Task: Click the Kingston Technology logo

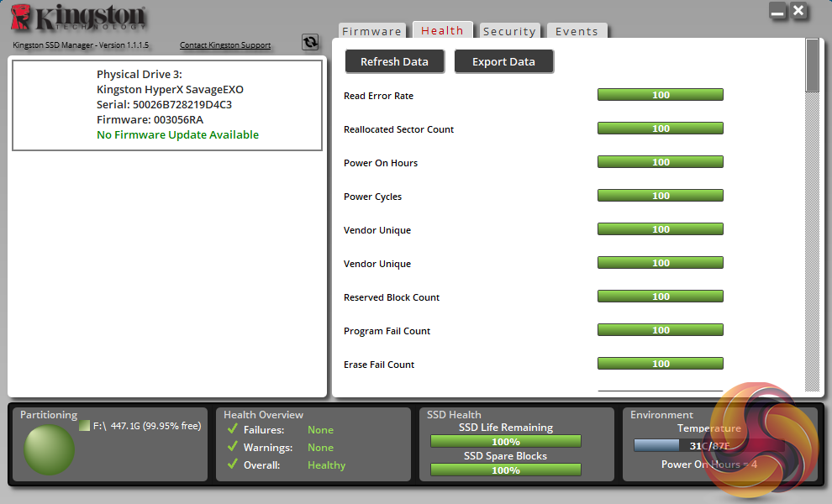Action: coord(78,18)
